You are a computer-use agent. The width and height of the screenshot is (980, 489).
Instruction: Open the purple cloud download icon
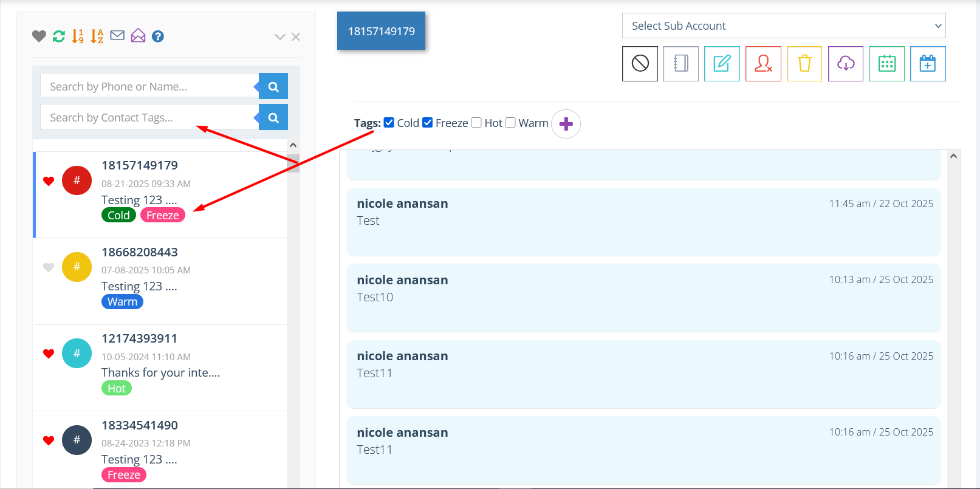(845, 64)
